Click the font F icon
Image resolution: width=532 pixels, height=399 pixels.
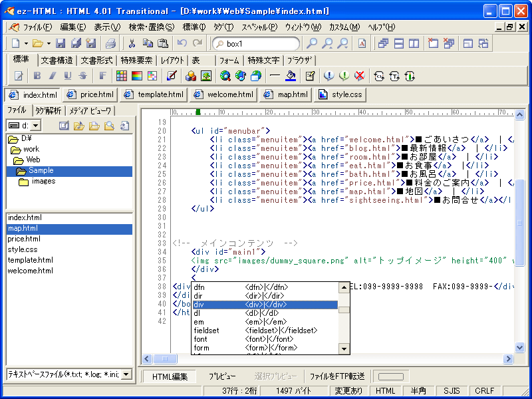[102, 76]
